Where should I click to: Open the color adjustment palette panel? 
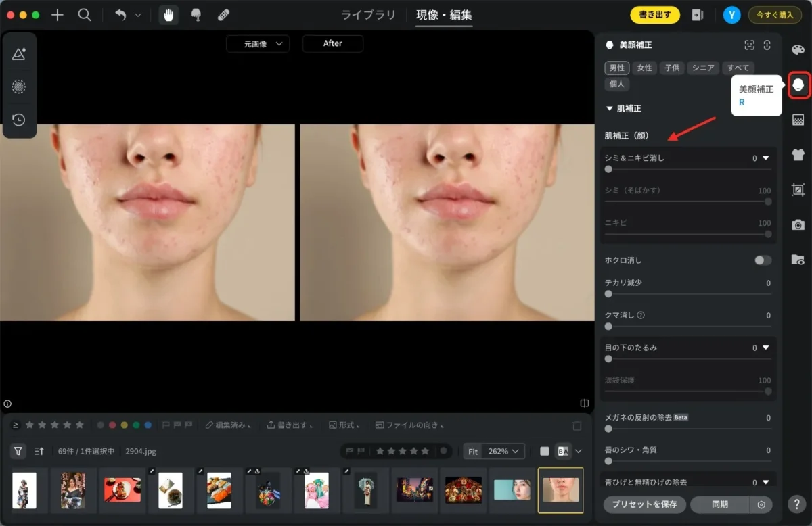[798, 50]
